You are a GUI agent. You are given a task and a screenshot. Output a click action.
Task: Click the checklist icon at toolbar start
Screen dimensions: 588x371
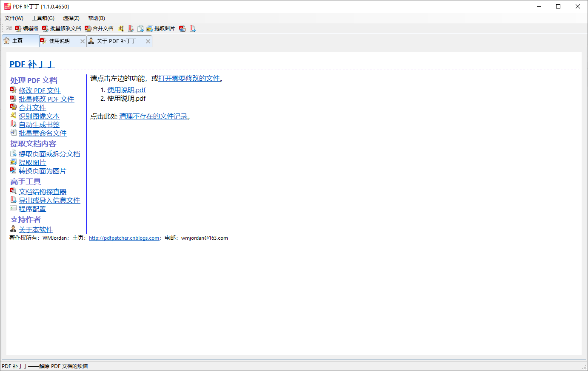click(x=9, y=28)
